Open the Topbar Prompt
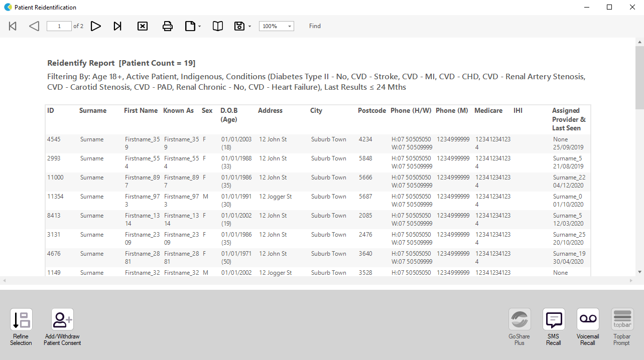 (622, 327)
